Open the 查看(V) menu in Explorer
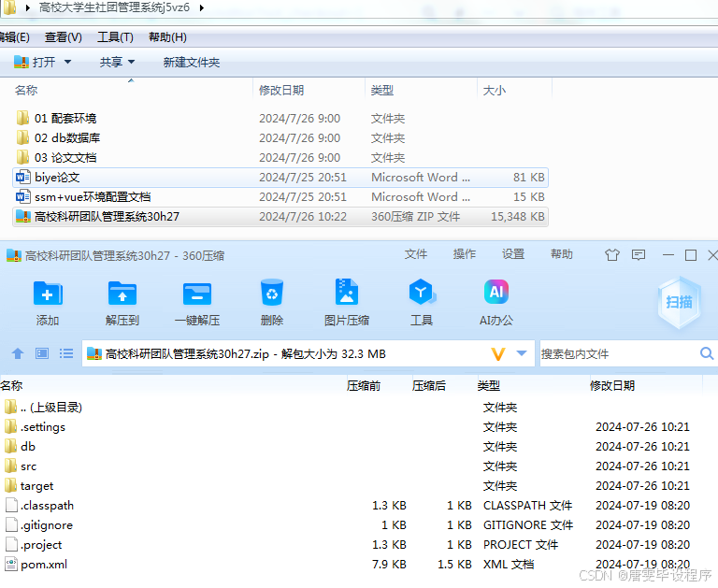The height and width of the screenshot is (588, 718). click(x=64, y=37)
